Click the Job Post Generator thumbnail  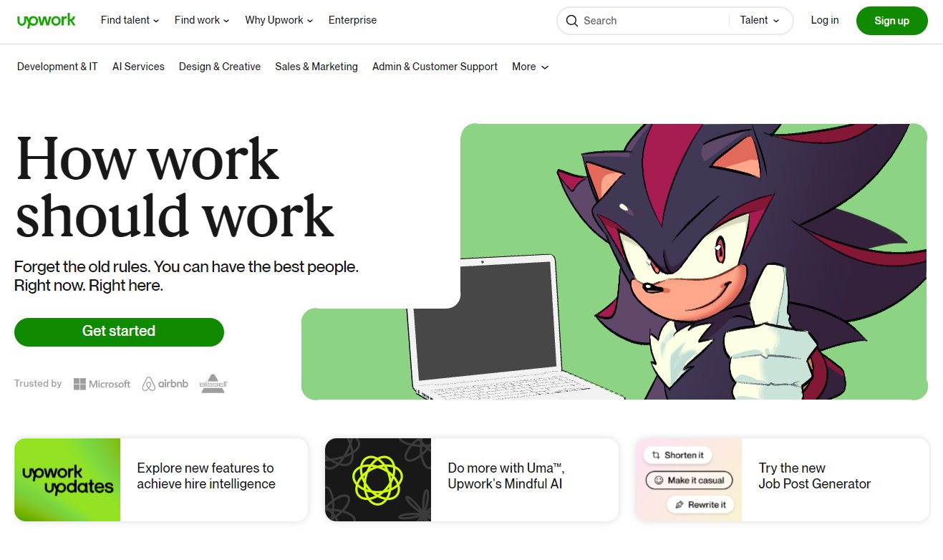tap(689, 480)
